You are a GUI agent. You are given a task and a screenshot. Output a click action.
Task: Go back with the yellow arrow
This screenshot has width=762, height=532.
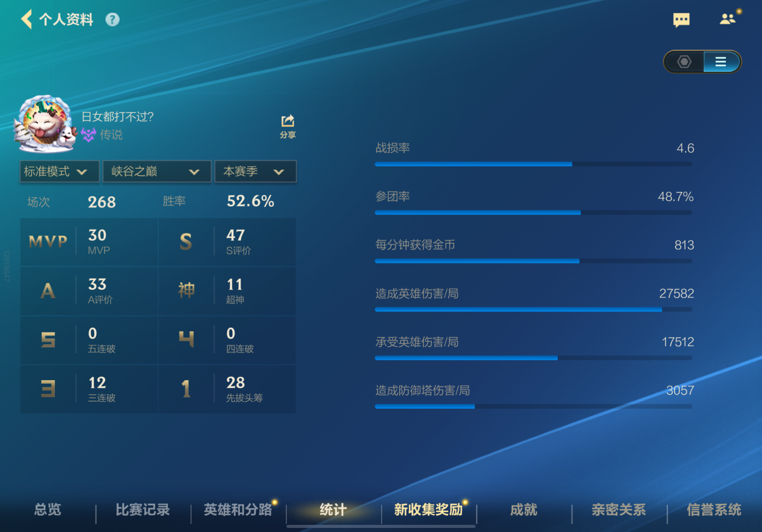tap(27, 19)
